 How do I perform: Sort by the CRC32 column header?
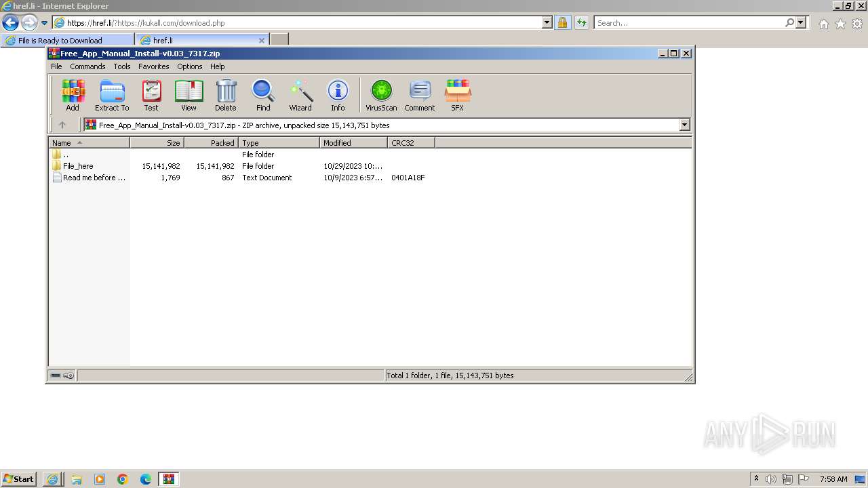pos(411,143)
